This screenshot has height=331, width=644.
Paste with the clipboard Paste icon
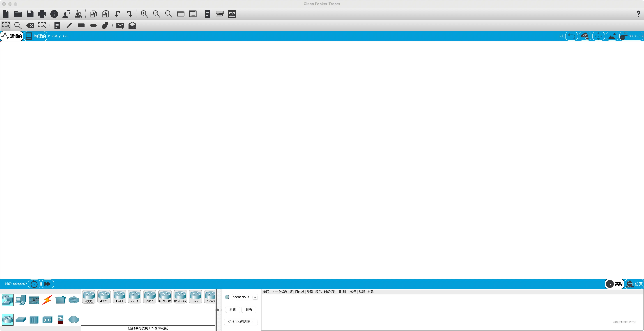coord(105,14)
